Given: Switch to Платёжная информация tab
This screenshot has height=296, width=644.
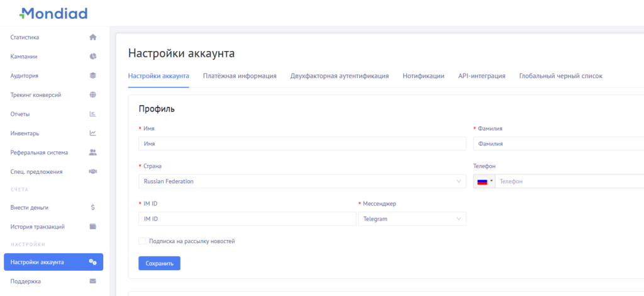Looking at the screenshot, I should [240, 76].
